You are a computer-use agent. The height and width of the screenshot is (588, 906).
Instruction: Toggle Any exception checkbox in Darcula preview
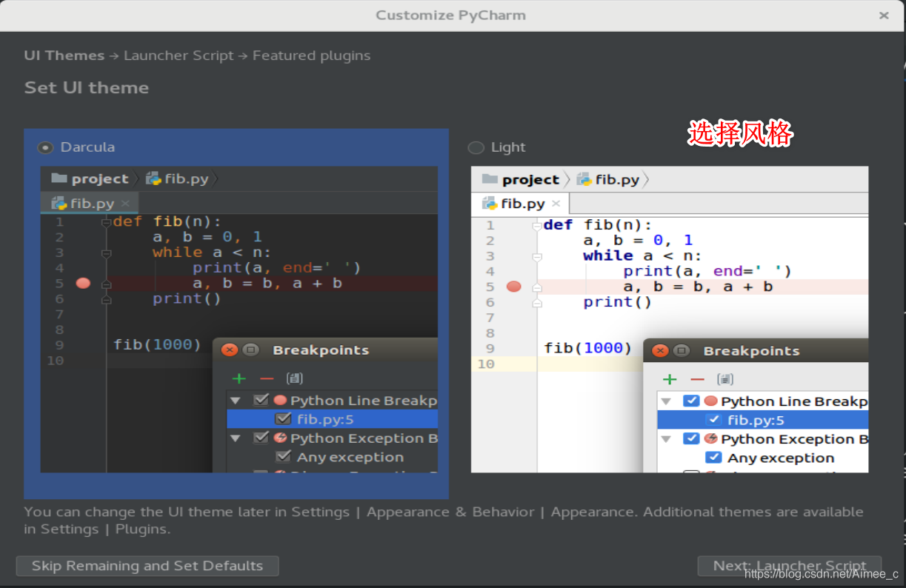click(x=283, y=456)
